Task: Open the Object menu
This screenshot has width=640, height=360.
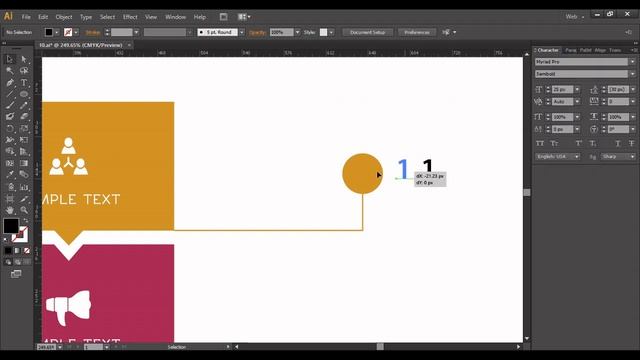Action: pyautogui.click(x=64, y=17)
